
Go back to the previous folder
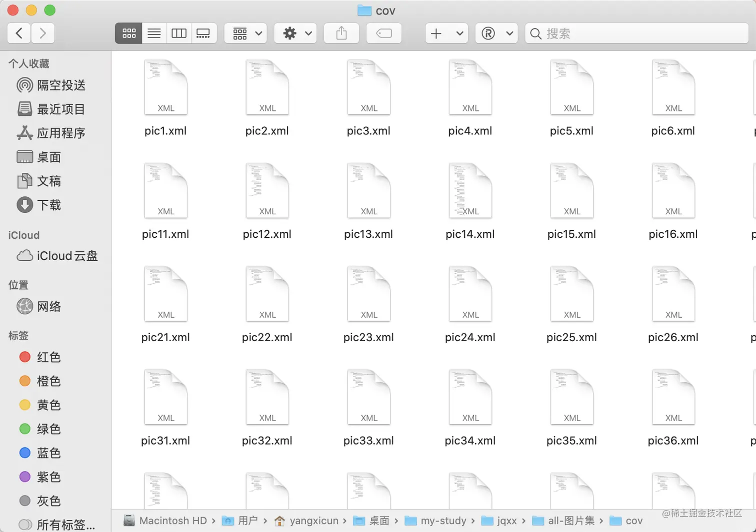(19, 33)
